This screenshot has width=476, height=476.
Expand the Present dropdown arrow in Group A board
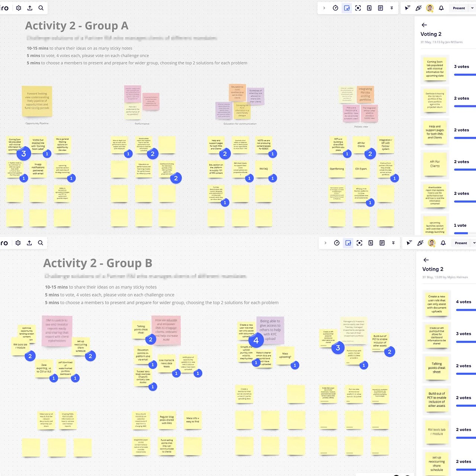coord(472,8)
